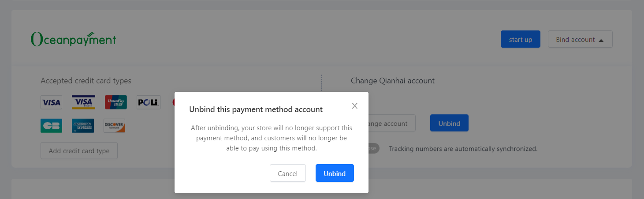The height and width of the screenshot is (199, 644).
Task: Click the blue VISA card icon
Action: click(x=51, y=102)
